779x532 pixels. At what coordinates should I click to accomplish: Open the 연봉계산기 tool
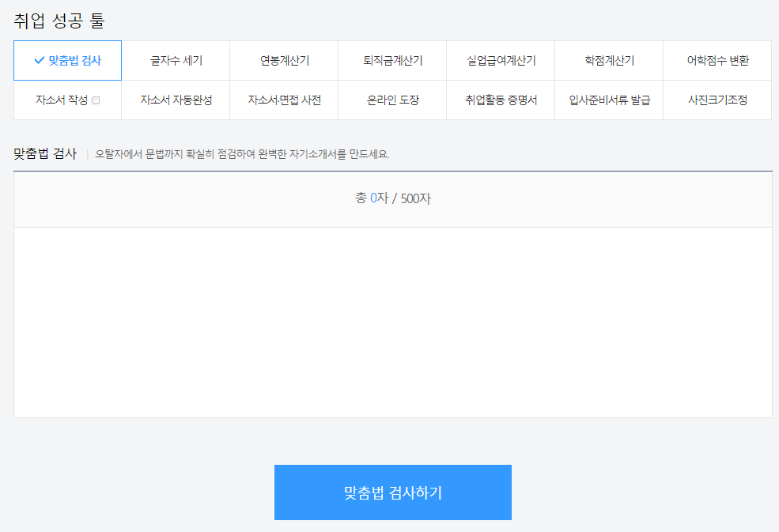pyautogui.click(x=284, y=59)
